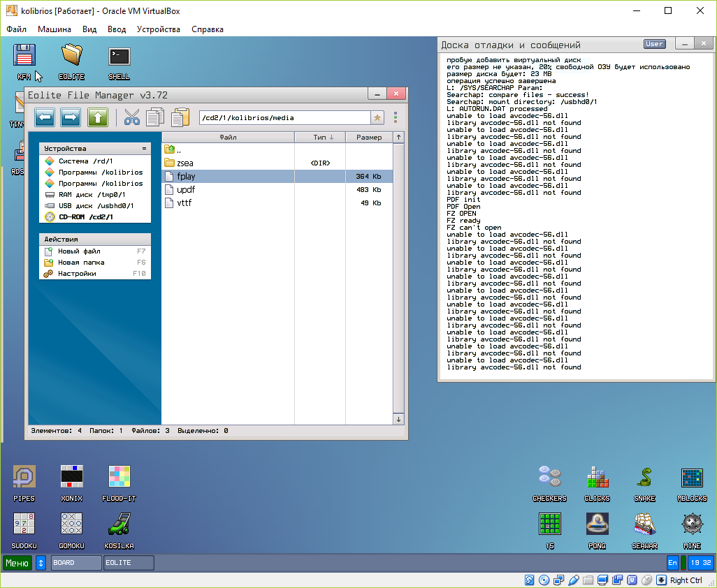Click the Forward arrow in Eolite toolbar
The height and width of the screenshot is (588, 717).
pyautogui.click(x=71, y=117)
